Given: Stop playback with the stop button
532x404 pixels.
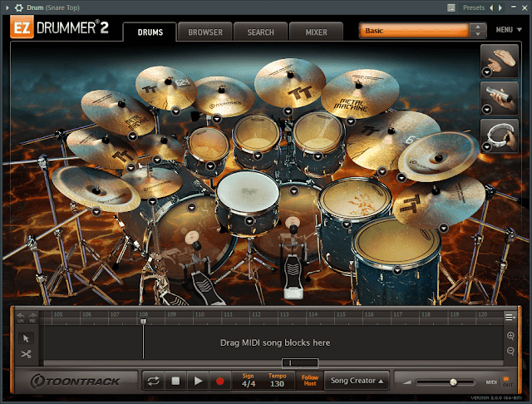Looking at the screenshot, I should pos(175,381).
